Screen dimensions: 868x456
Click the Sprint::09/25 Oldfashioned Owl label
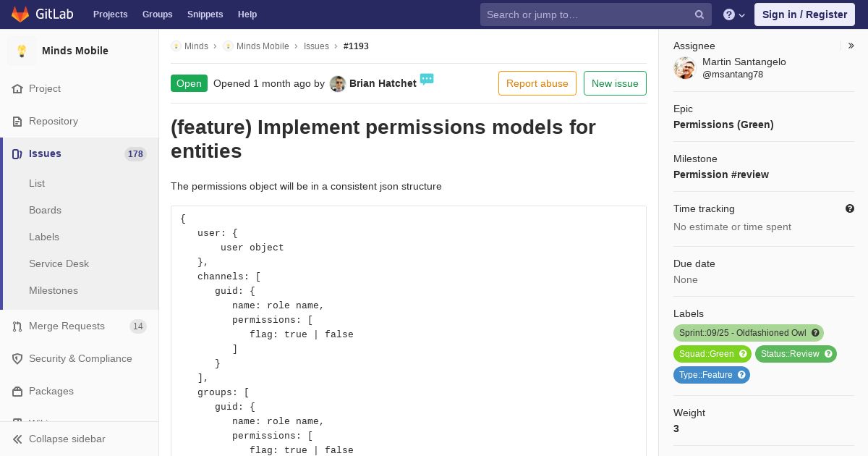click(x=742, y=333)
